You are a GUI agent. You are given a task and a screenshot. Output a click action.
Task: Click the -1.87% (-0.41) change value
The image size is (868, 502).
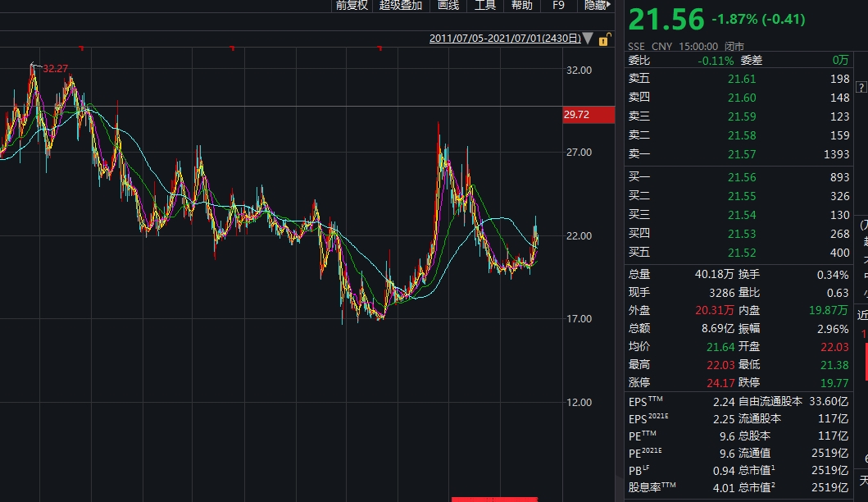[758, 20]
